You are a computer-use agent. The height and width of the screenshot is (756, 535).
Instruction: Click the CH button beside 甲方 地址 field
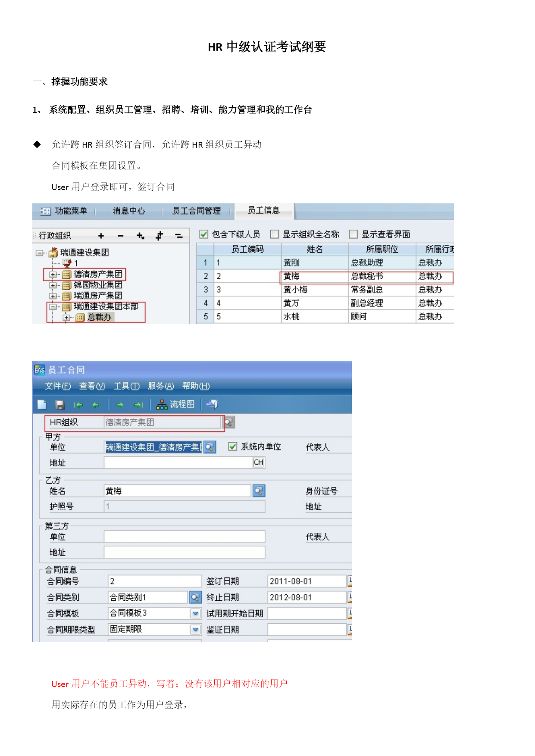pyautogui.click(x=259, y=462)
